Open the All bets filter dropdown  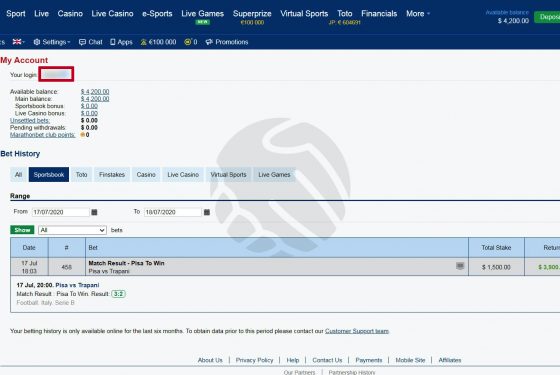pos(72,230)
